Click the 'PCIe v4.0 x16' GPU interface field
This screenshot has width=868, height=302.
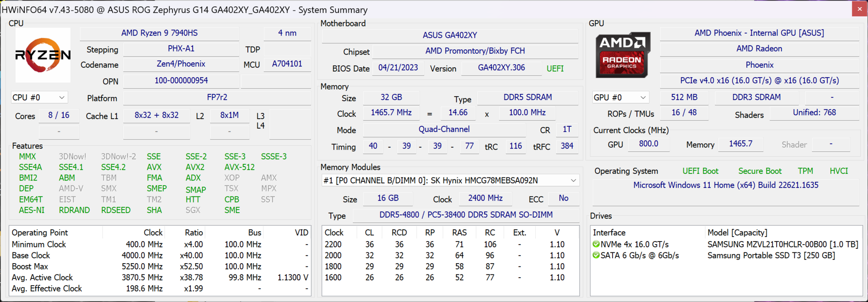(x=759, y=81)
